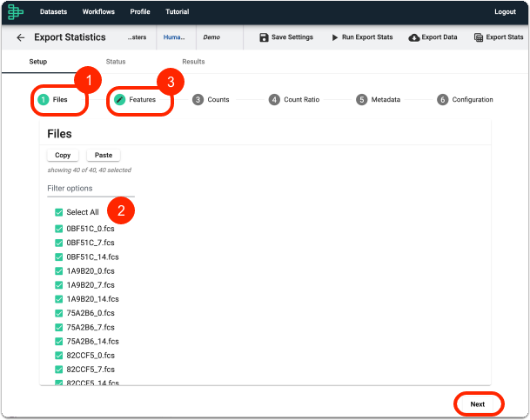Uncheck file 82CCF5_7.fcs
This screenshot has width=530, height=420.
tap(59, 370)
